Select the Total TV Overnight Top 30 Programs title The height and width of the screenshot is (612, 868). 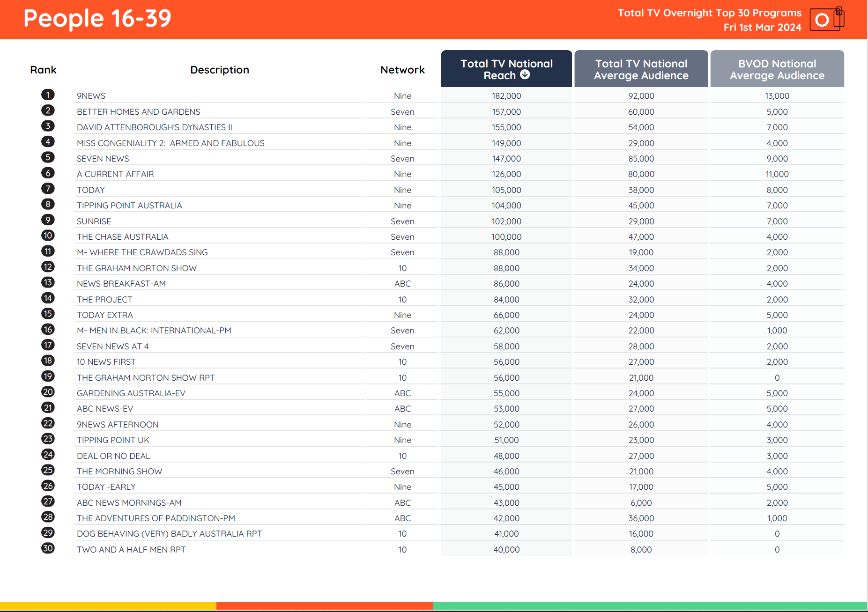tap(710, 13)
